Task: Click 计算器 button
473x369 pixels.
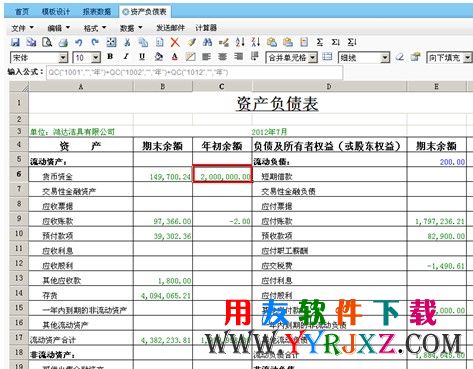Action: coord(206,28)
